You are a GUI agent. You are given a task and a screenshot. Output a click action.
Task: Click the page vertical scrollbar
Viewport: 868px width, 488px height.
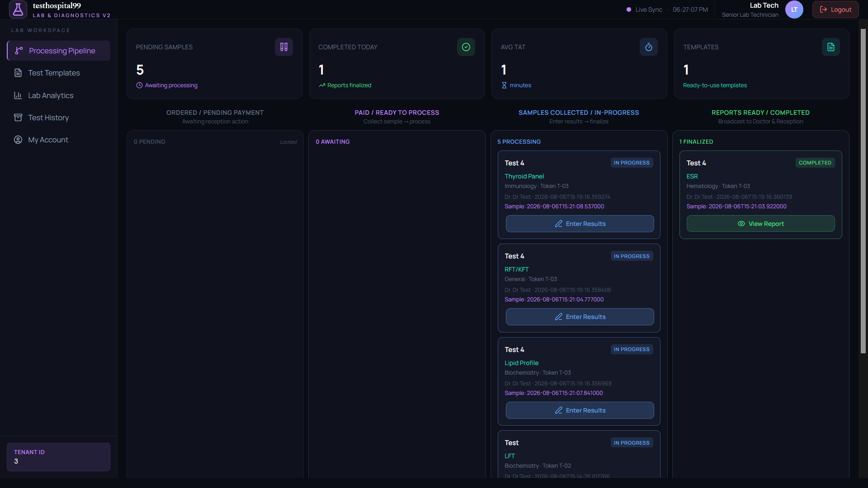[863, 191]
